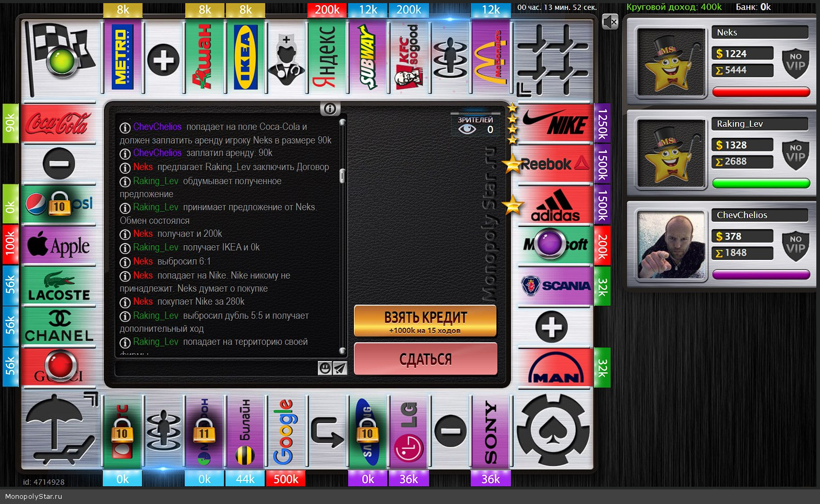The height and width of the screenshot is (504, 820).
Task: Open the chat info icon
Action: click(330, 109)
